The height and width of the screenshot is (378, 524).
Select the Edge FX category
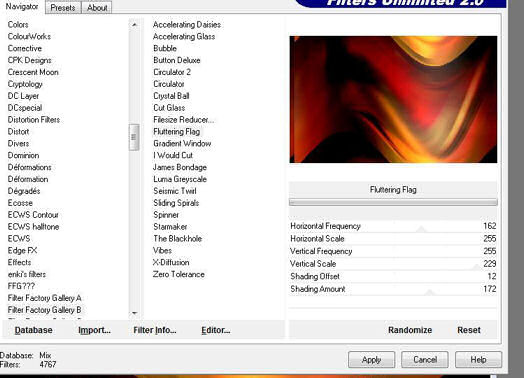click(22, 251)
